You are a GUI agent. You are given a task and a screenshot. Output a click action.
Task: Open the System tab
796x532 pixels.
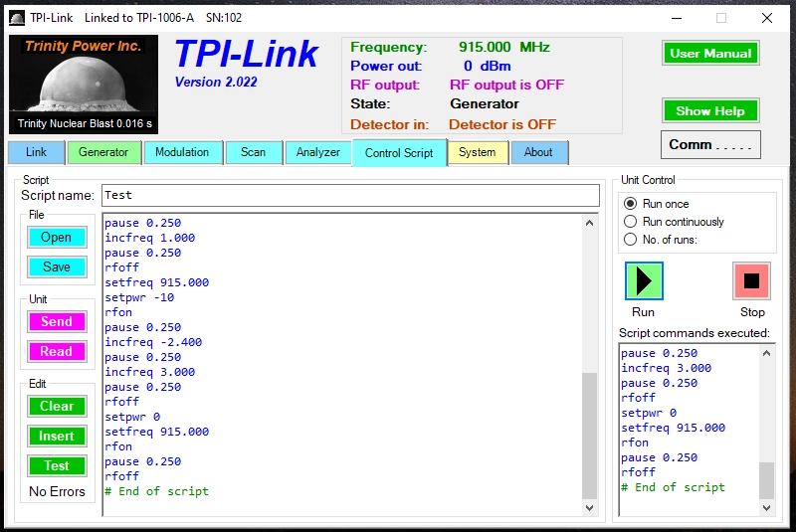tap(478, 152)
